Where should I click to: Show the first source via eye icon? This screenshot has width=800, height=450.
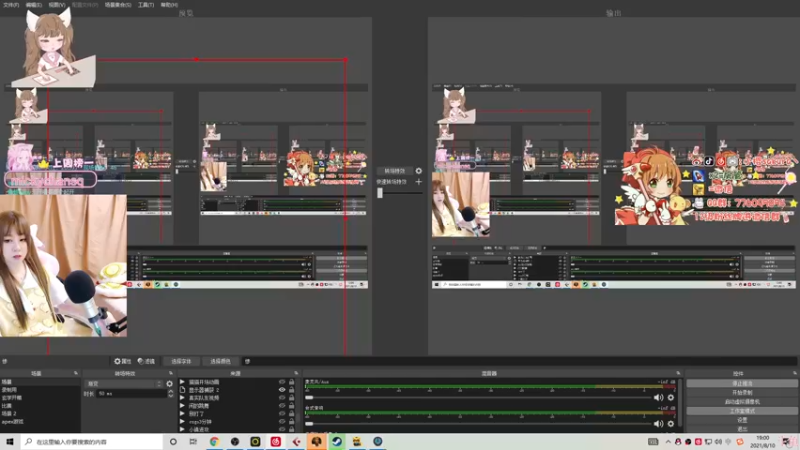[282, 382]
